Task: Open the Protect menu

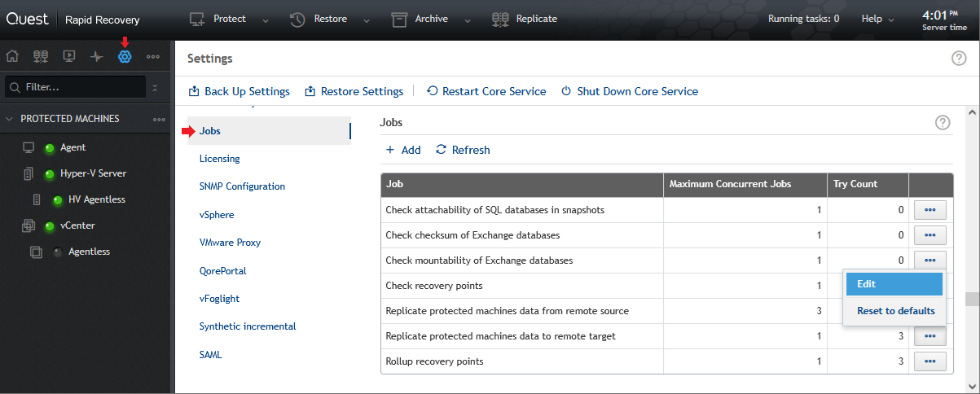Action: [x=218, y=19]
